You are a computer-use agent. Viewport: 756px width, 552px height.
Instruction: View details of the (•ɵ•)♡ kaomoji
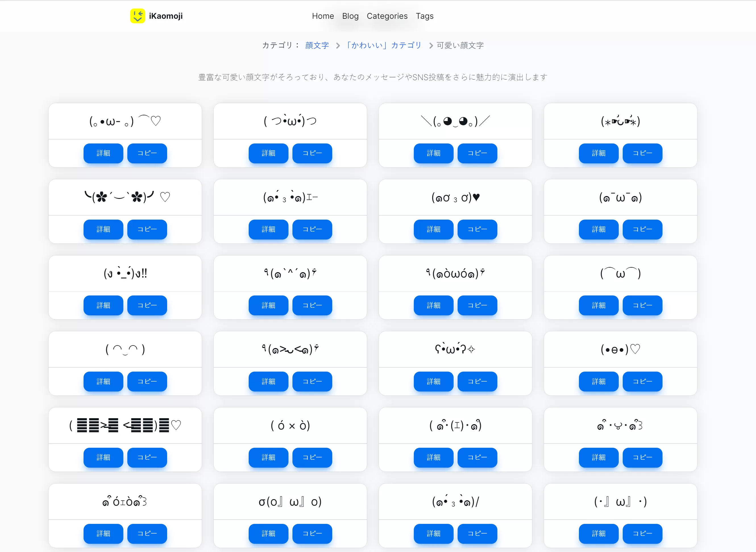[x=598, y=381]
